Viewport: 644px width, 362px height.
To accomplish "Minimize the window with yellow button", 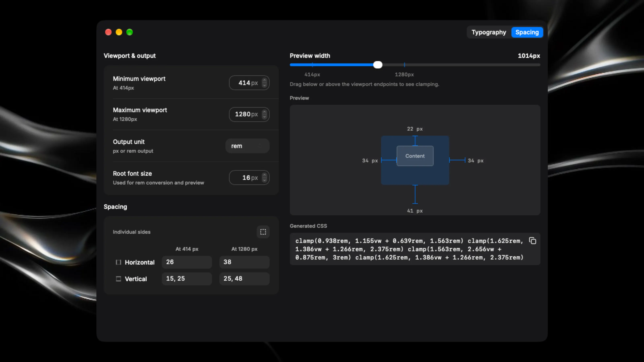I will [x=119, y=32].
